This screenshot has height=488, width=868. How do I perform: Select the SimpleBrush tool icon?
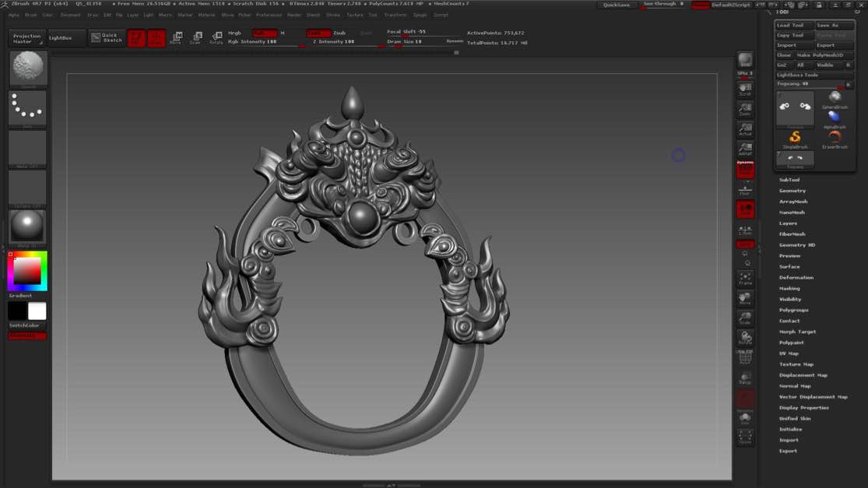(795, 139)
